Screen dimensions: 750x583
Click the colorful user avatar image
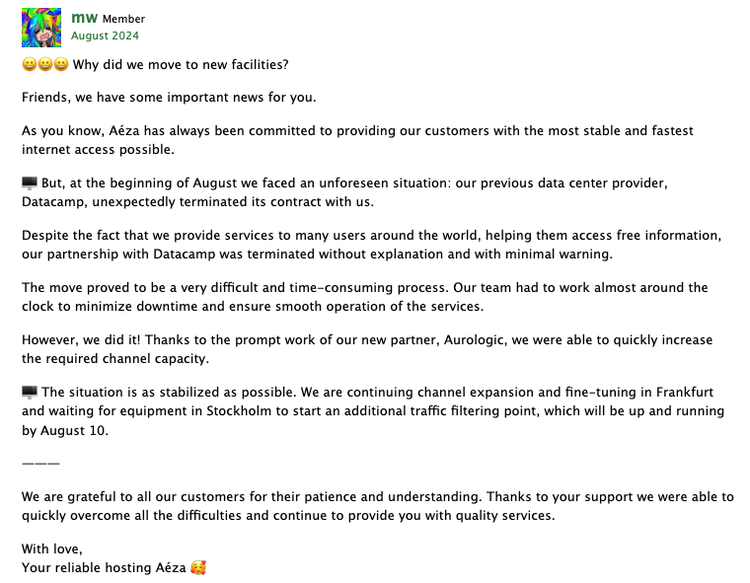click(x=41, y=27)
